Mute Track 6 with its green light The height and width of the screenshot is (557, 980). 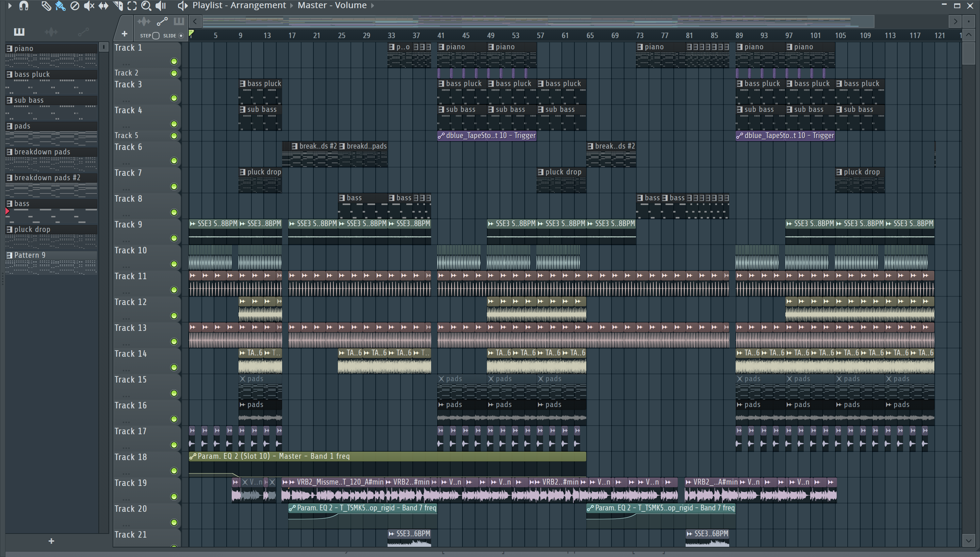(174, 161)
